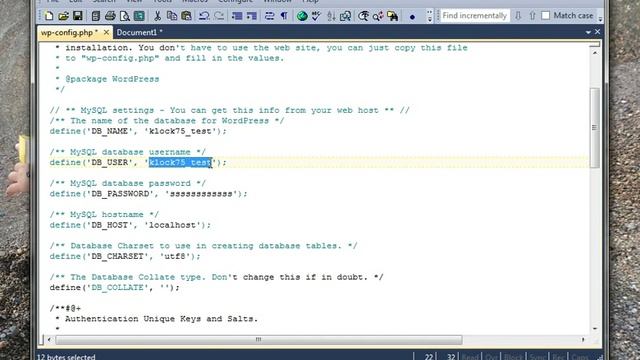Viewport: 640px width, 360px height.
Task: Click the vertical scrollbar thumb
Action: click(x=595, y=127)
